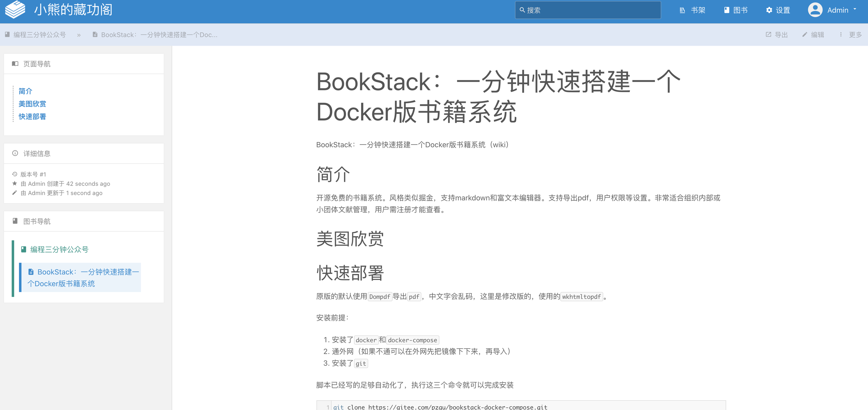Open the 设置 gear icon
The image size is (868, 410).
(x=769, y=10)
